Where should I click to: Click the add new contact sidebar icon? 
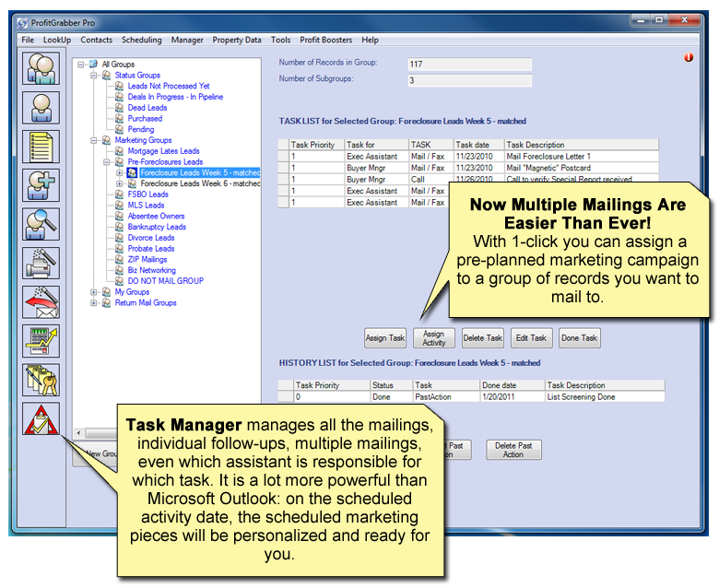pyautogui.click(x=41, y=185)
